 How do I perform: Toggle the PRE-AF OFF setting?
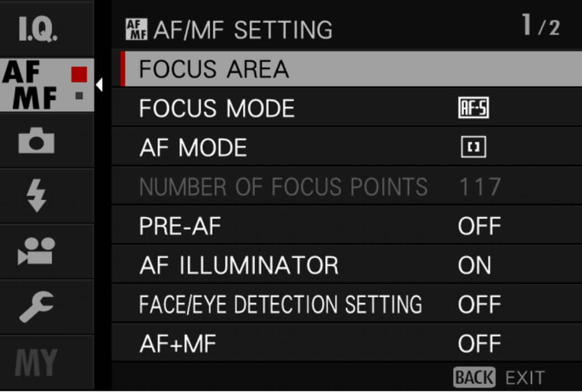(x=479, y=225)
